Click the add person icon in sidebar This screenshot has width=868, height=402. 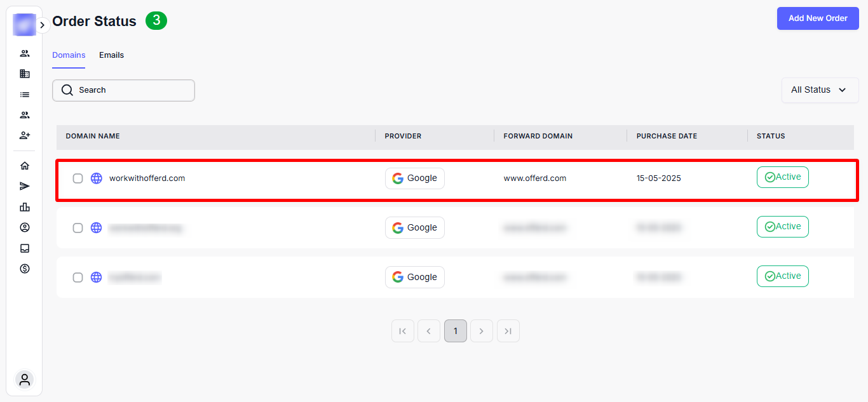coord(25,135)
